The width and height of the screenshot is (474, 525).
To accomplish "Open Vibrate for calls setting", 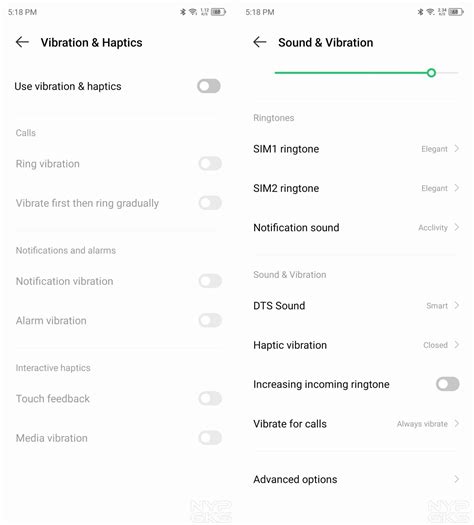I will (356, 424).
